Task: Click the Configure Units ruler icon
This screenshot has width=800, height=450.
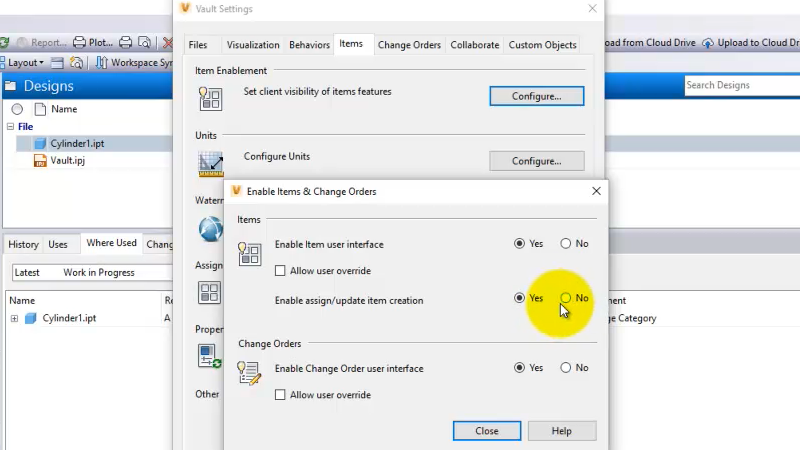Action: coord(211,164)
